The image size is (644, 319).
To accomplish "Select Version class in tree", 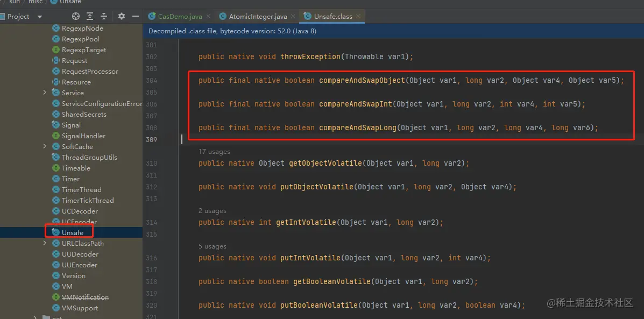I will tap(74, 276).
